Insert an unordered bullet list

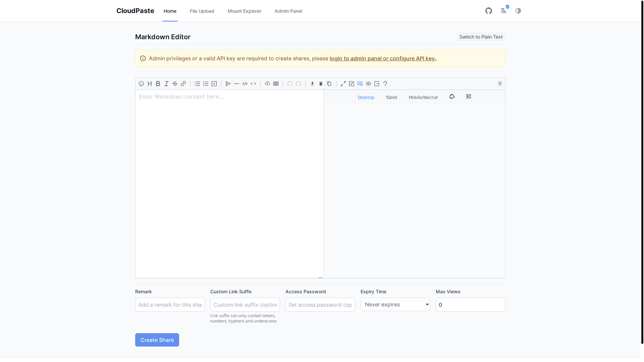point(197,84)
